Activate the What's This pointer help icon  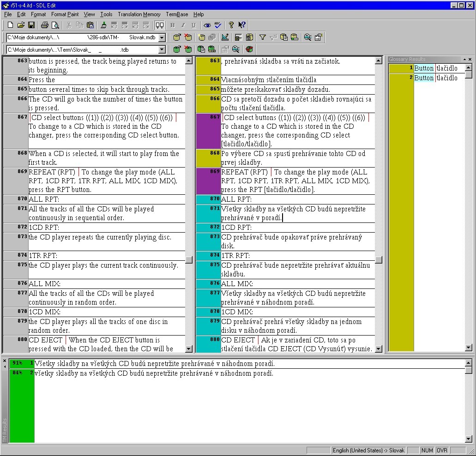[241, 25]
